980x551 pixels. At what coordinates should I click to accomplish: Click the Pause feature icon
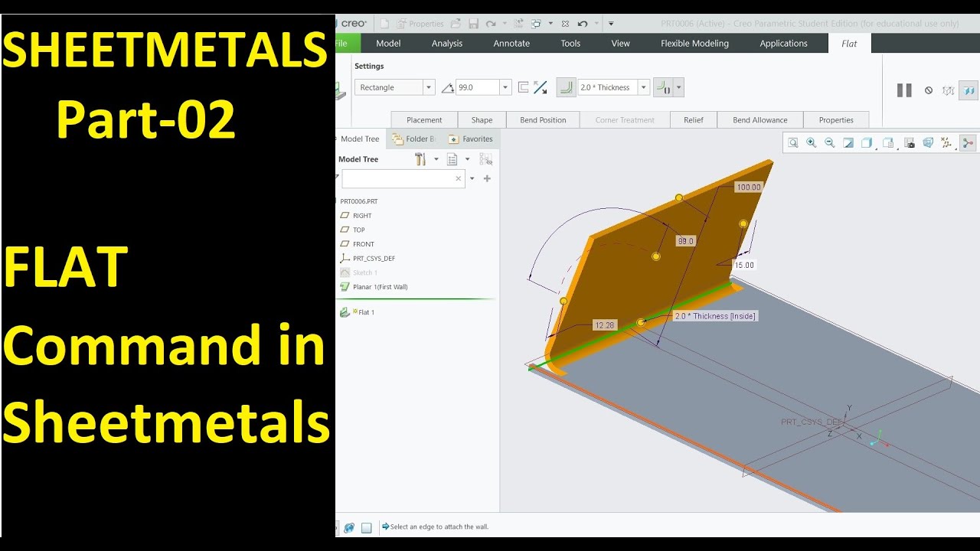904,90
